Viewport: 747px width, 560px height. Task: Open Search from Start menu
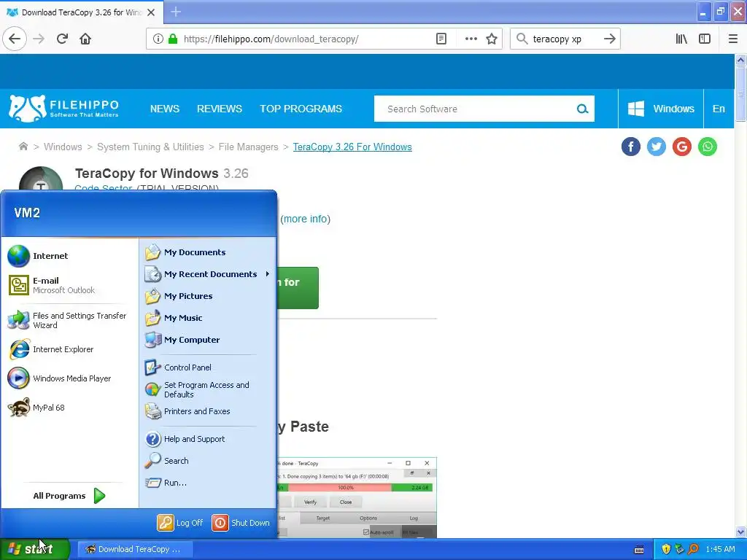(208, 461)
